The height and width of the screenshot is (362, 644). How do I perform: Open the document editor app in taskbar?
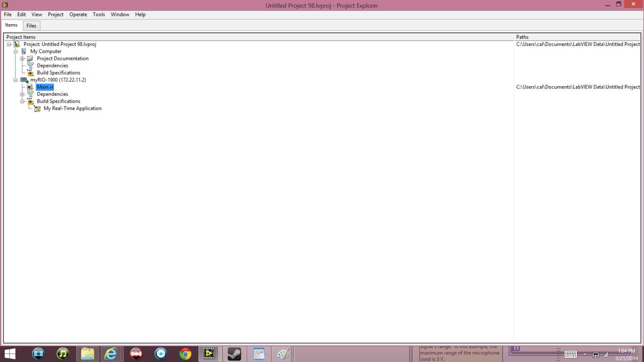259,354
